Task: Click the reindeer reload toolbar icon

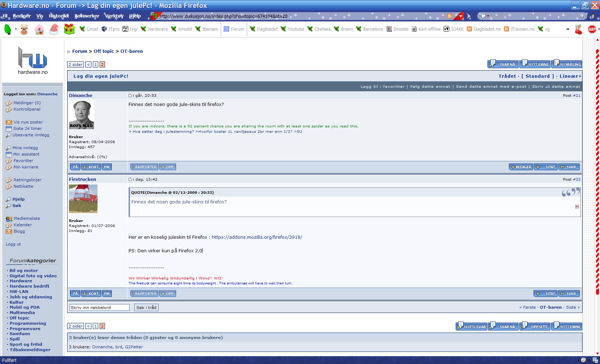Action: point(24,29)
